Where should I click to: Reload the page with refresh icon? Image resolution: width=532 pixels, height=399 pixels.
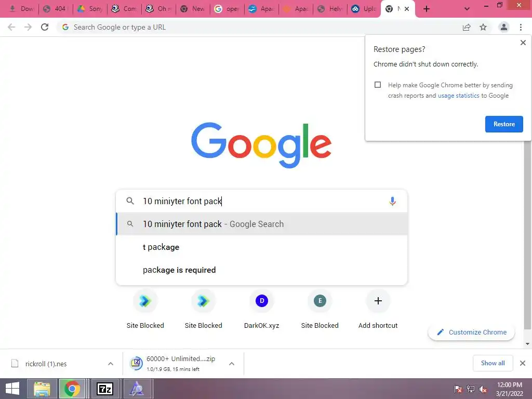45,27
